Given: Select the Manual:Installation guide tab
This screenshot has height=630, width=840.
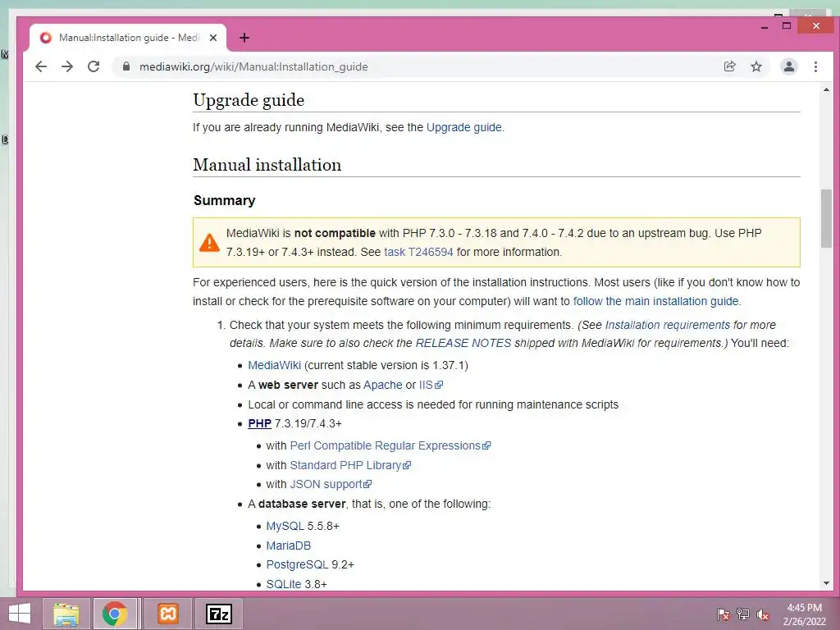Looking at the screenshot, I should click(127, 38).
